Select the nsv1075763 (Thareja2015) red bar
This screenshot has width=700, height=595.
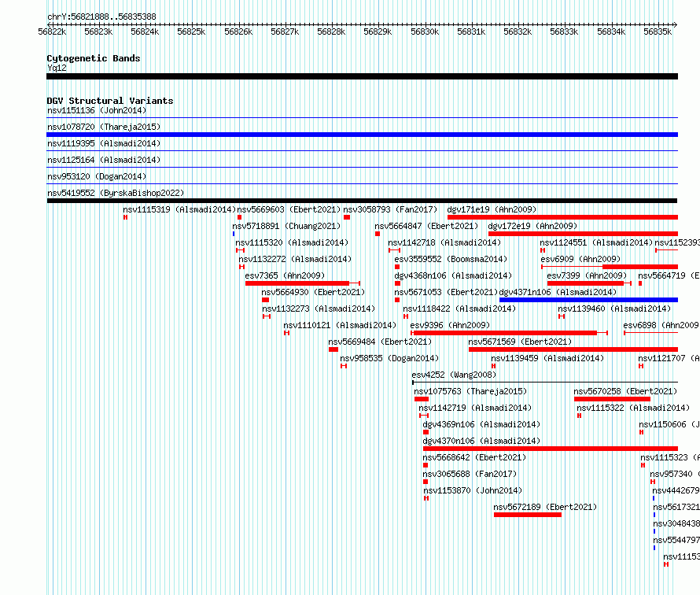(422, 399)
